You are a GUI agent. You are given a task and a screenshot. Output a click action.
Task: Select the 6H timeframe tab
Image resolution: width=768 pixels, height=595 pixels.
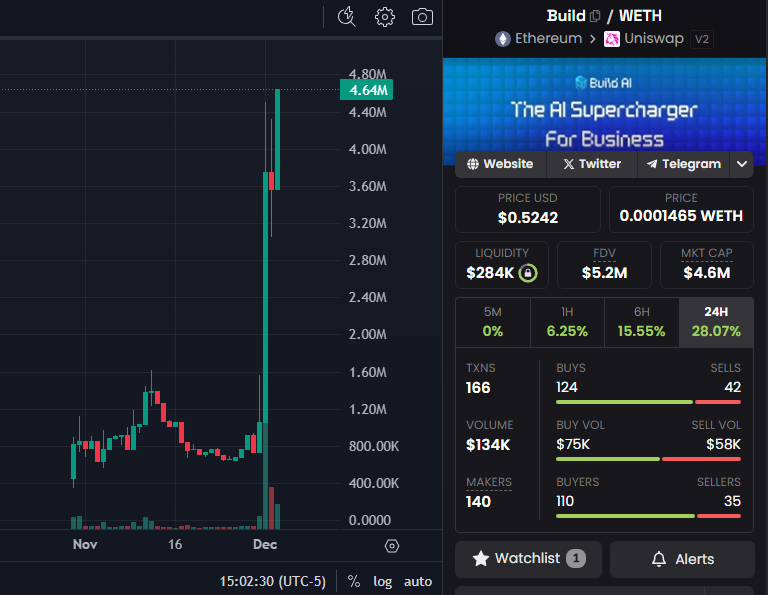point(642,322)
